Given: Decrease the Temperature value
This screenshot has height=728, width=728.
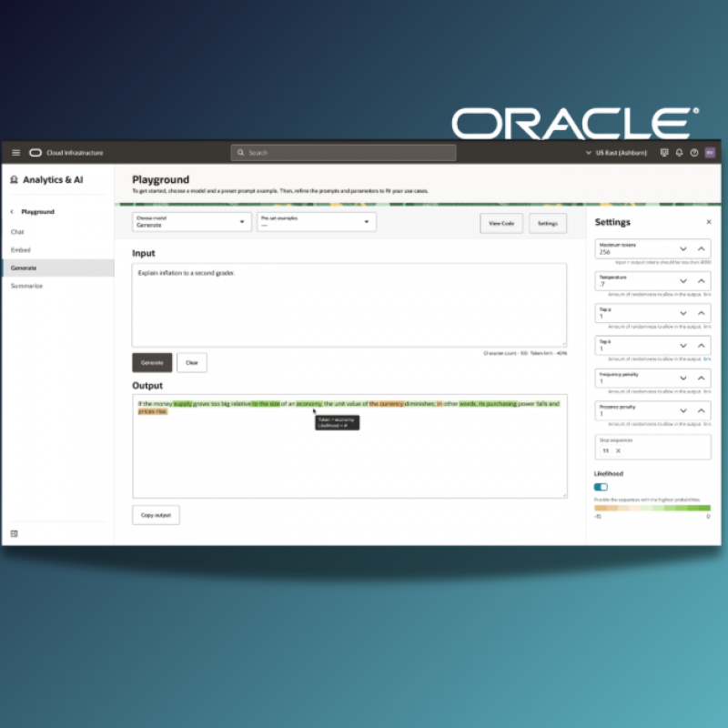Looking at the screenshot, I should click(683, 281).
